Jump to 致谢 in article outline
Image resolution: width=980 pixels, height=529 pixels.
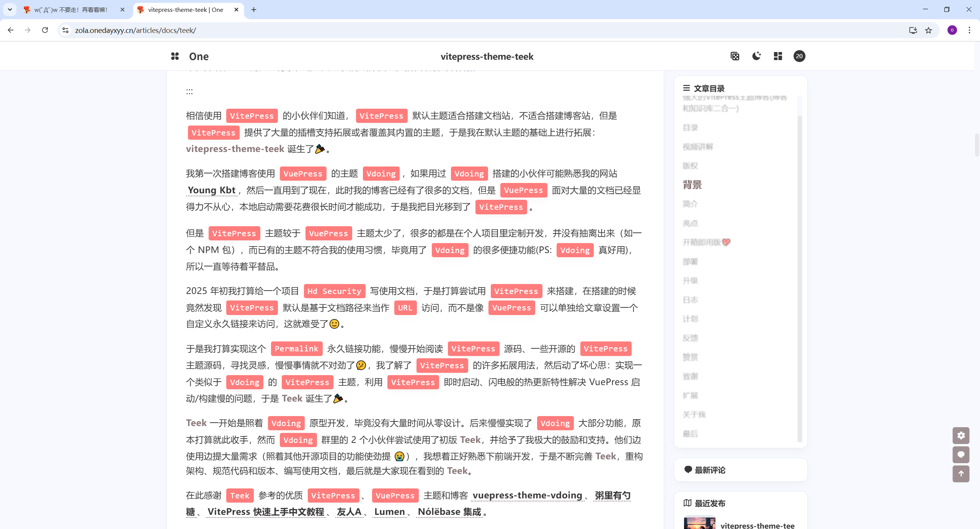[690, 376]
